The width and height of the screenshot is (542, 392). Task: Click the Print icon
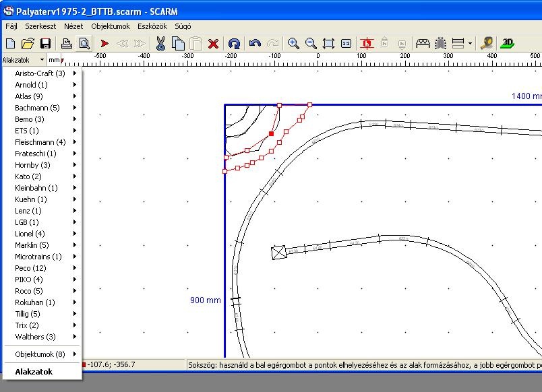(x=67, y=44)
